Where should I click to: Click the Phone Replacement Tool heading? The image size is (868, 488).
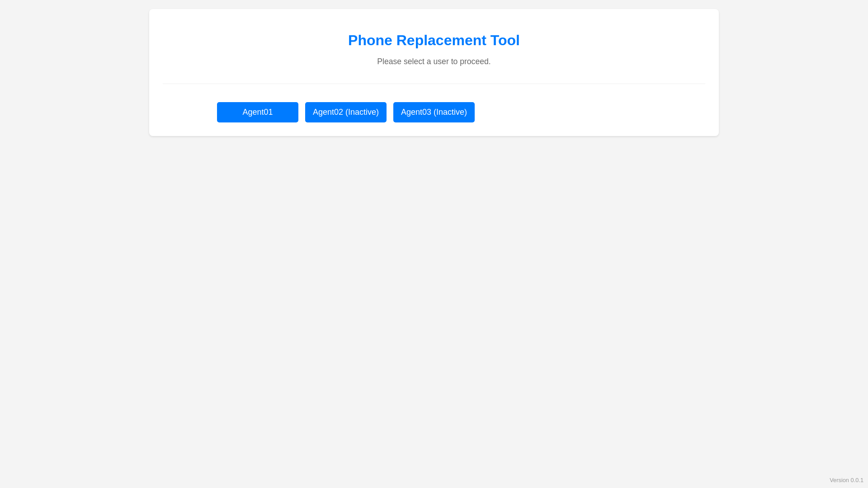point(434,40)
